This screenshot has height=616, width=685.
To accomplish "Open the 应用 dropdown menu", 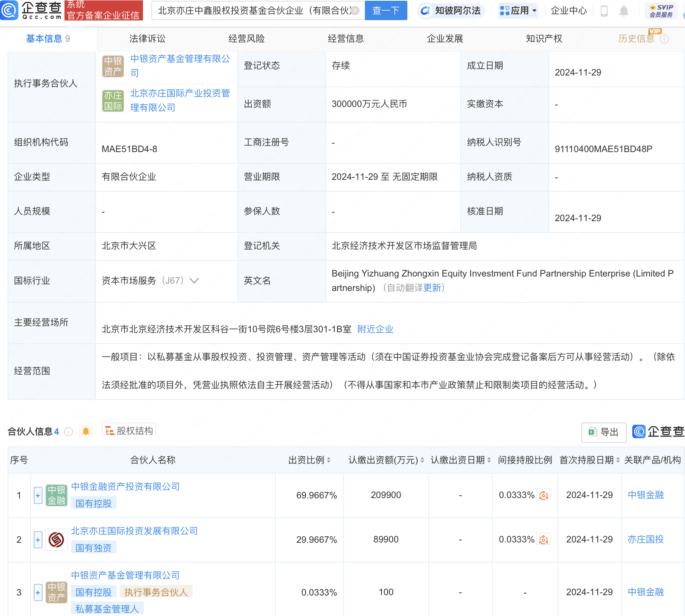I will click(518, 11).
